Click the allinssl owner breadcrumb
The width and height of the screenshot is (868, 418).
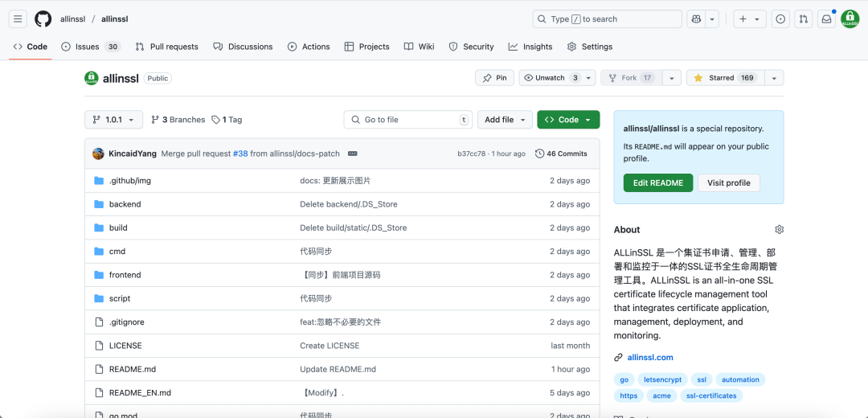point(72,18)
